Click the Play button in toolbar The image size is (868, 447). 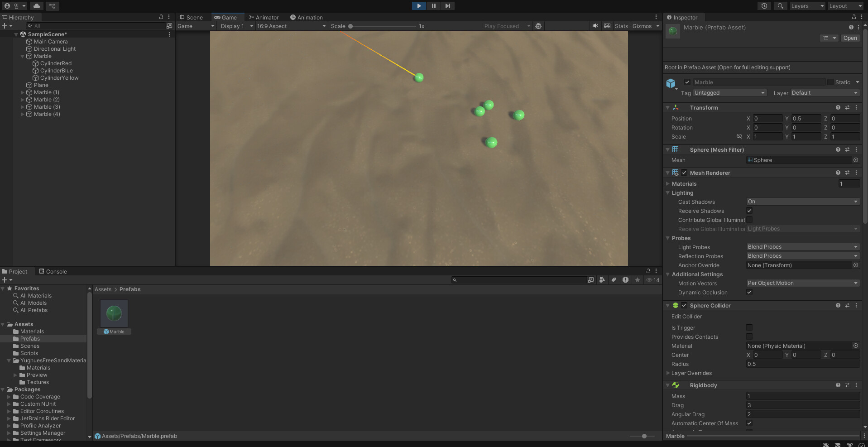[419, 6]
